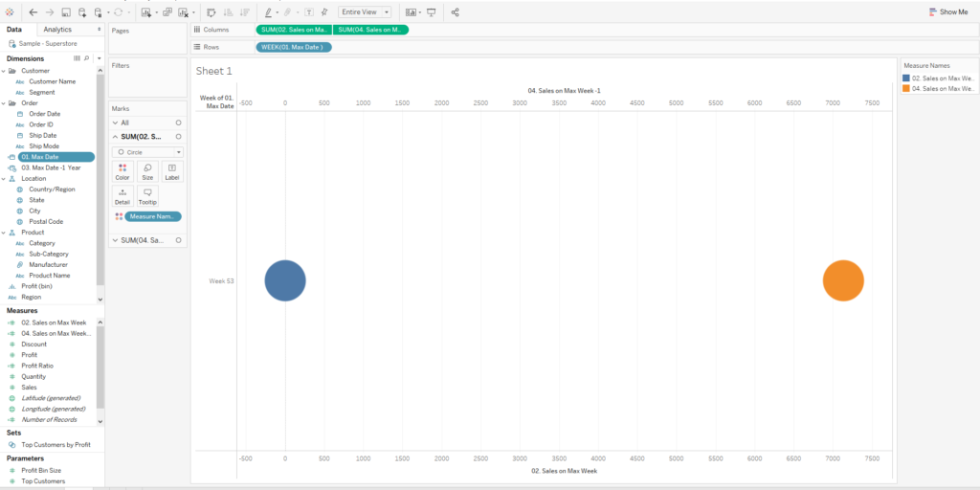The width and height of the screenshot is (980, 490).
Task: Select the orange circle mark in chart
Action: point(843,280)
